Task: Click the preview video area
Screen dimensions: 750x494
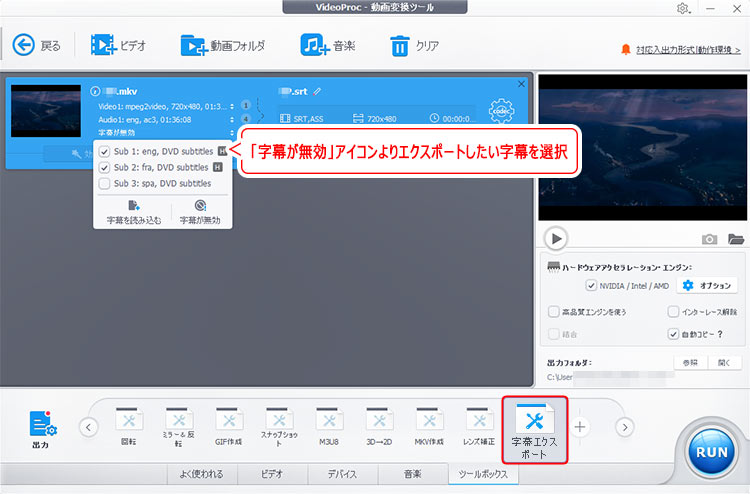Action: pyautogui.click(x=642, y=147)
